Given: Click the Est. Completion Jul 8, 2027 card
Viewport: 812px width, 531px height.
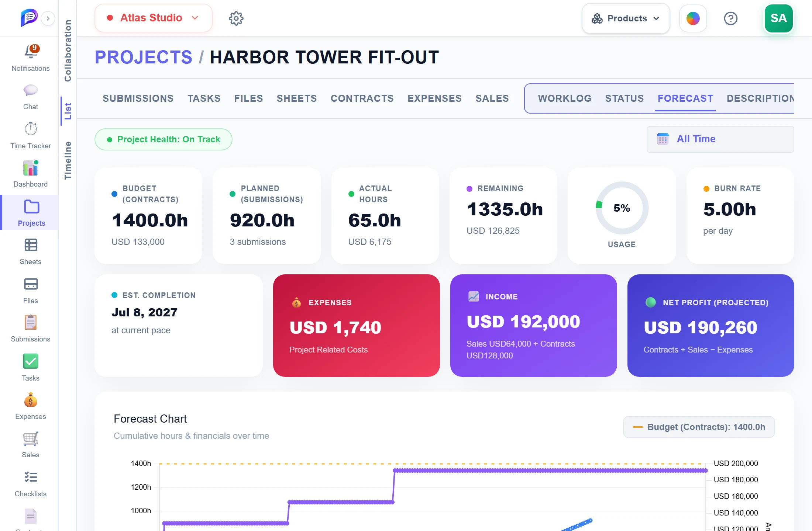Looking at the screenshot, I should click(x=179, y=326).
